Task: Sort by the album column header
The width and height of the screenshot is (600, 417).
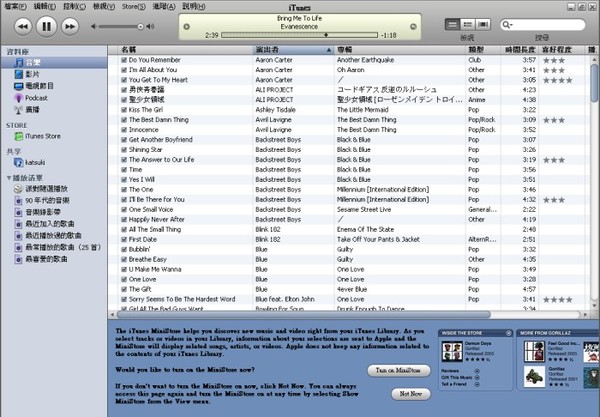Action: point(400,50)
